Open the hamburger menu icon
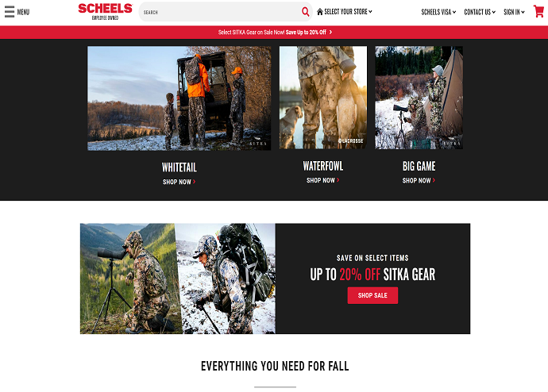The height and width of the screenshot is (392, 548). (x=10, y=12)
